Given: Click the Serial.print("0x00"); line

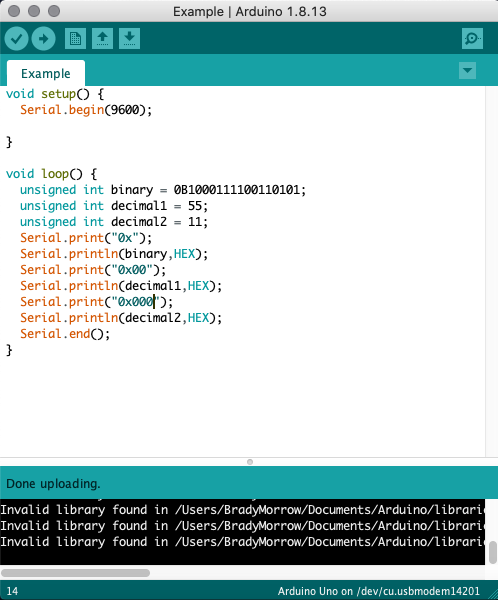Looking at the screenshot, I should coord(93,270).
